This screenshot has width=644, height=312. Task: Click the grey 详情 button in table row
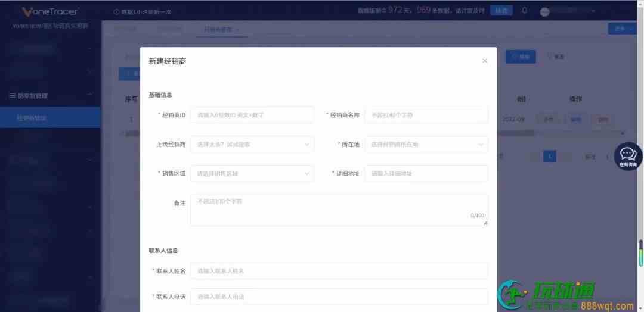coord(548,120)
